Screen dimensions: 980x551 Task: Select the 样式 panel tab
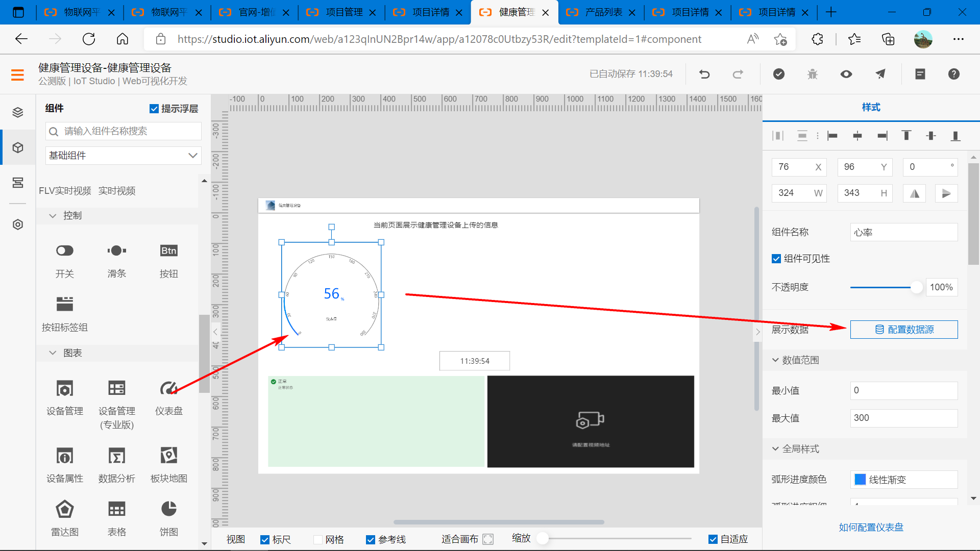pos(871,108)
